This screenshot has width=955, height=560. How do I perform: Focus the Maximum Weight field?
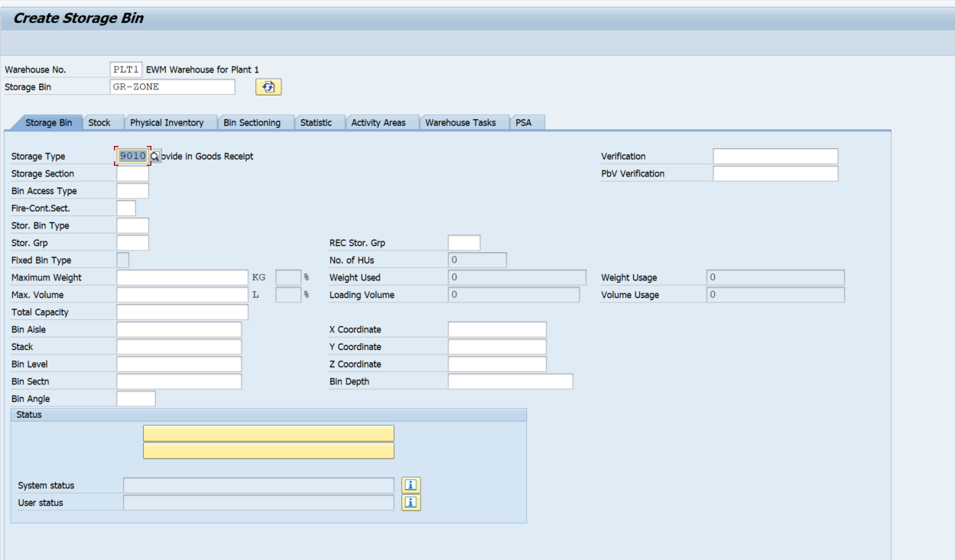[183, 277]
